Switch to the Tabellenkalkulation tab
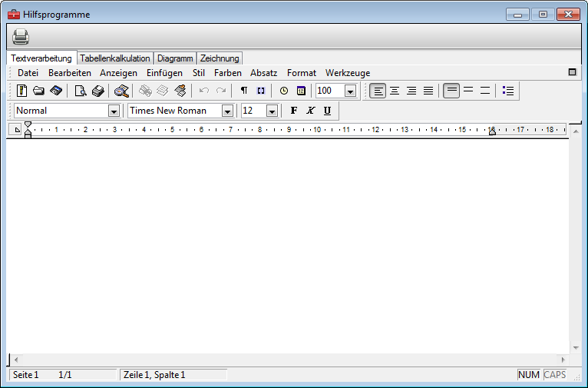 tap(115, 58)
